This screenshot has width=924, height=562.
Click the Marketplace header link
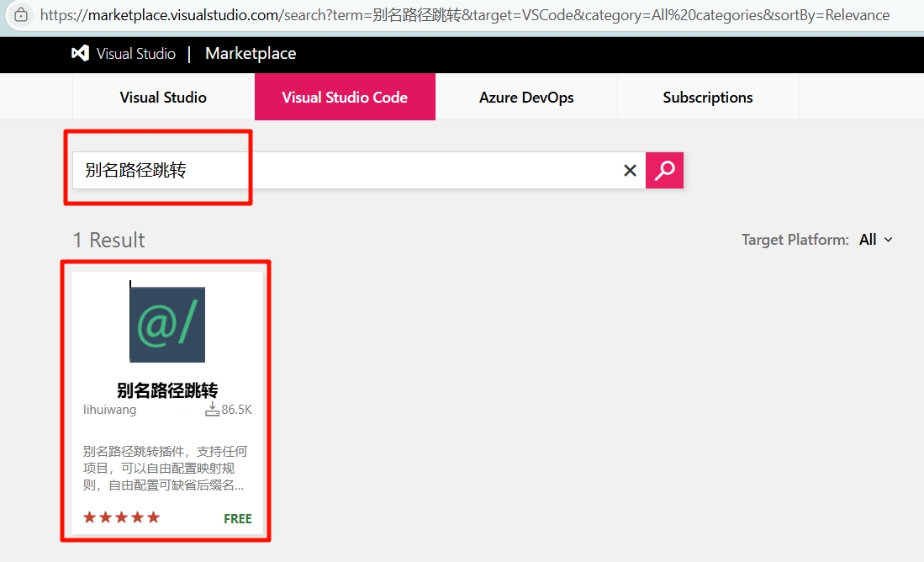click(251, 54)
